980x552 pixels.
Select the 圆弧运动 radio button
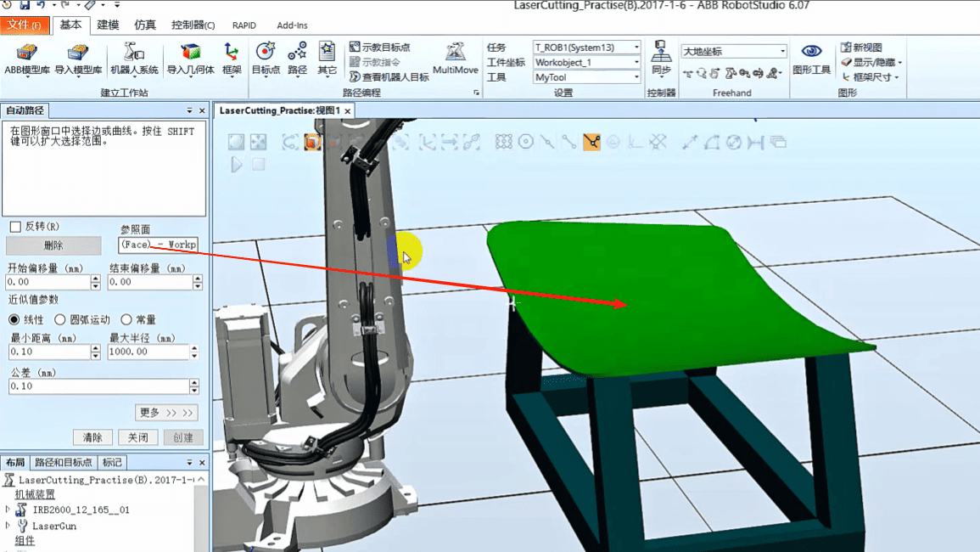point(60,320)
